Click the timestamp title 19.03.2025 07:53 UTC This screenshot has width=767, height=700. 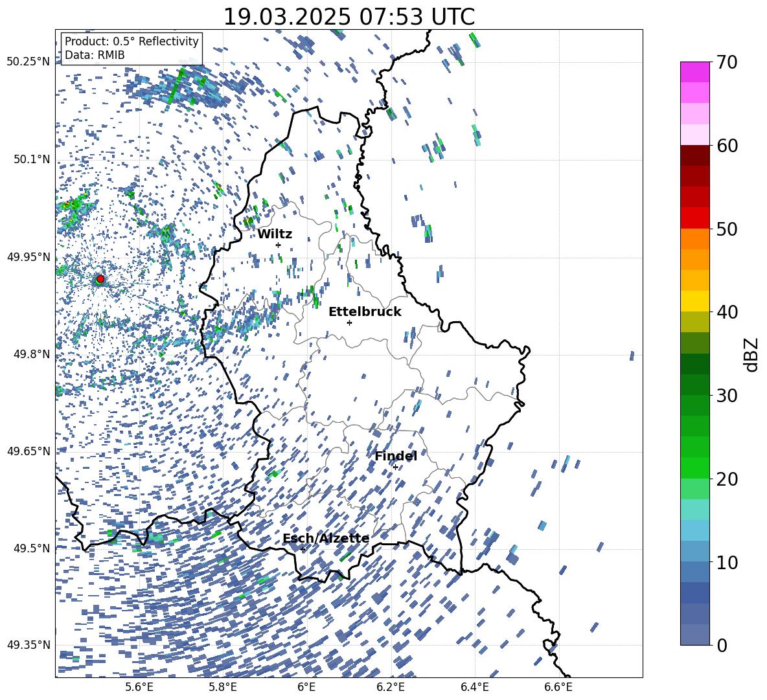pyautogui.click(x=349, y=17)
